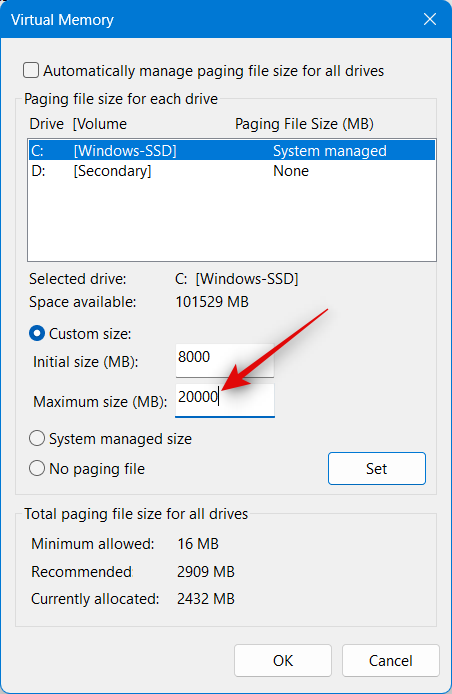Dismiss the dialog with Cancel
This screenshot has height=694, width=452.
[390, 660]
